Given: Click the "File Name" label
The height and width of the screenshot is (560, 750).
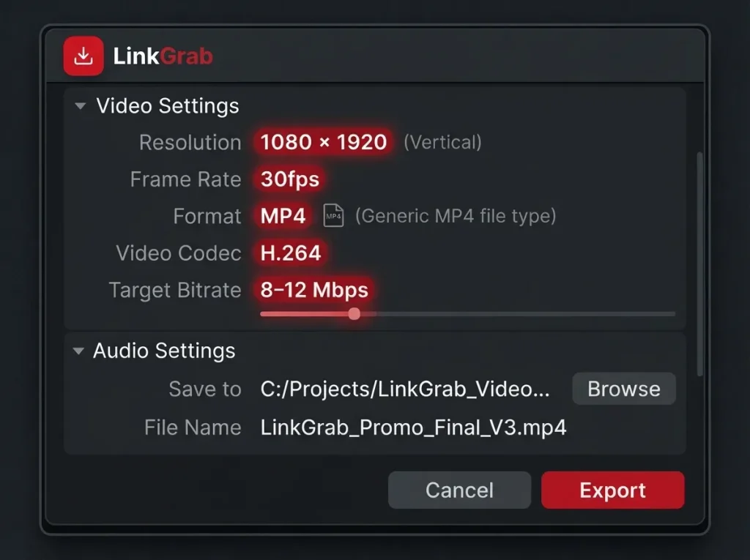Looking at the screenshot, I should [x=193, y=427].
